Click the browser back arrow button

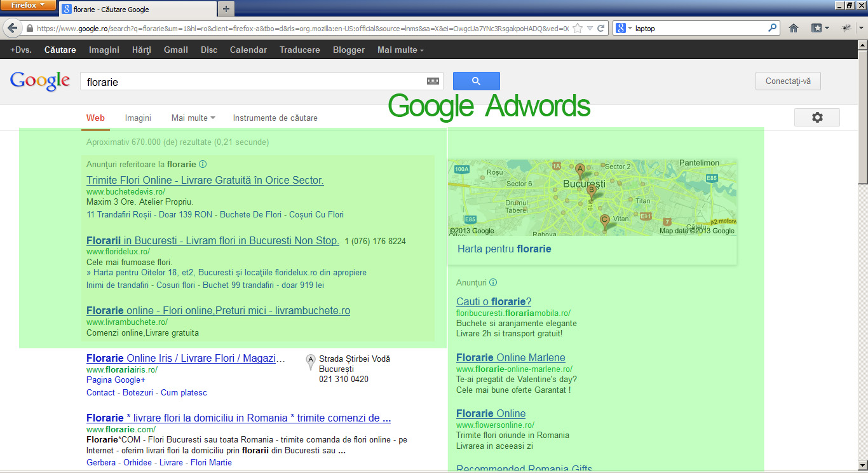[x=12, y=29]
